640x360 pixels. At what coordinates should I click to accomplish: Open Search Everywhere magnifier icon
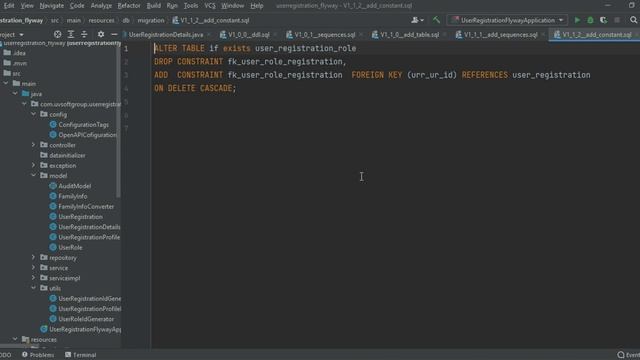pos(633,20)
